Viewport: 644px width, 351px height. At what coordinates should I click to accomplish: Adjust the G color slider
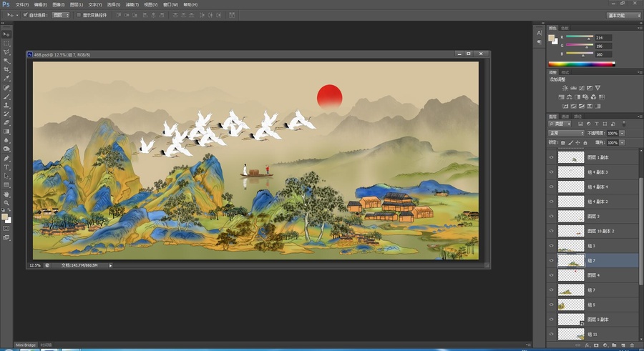click(x=580, y=45)
